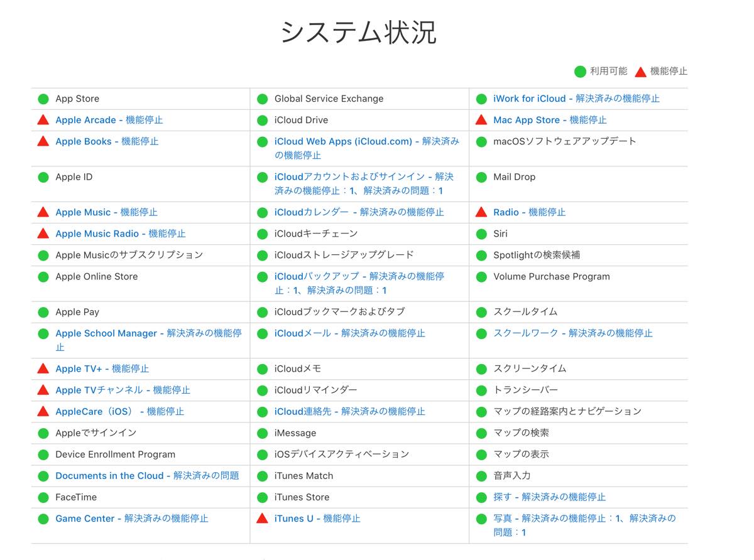Screen dimensions: 754x560
Task: Open iCloudアカウントおよびサインイン link
Action: [x=364, y=183]
